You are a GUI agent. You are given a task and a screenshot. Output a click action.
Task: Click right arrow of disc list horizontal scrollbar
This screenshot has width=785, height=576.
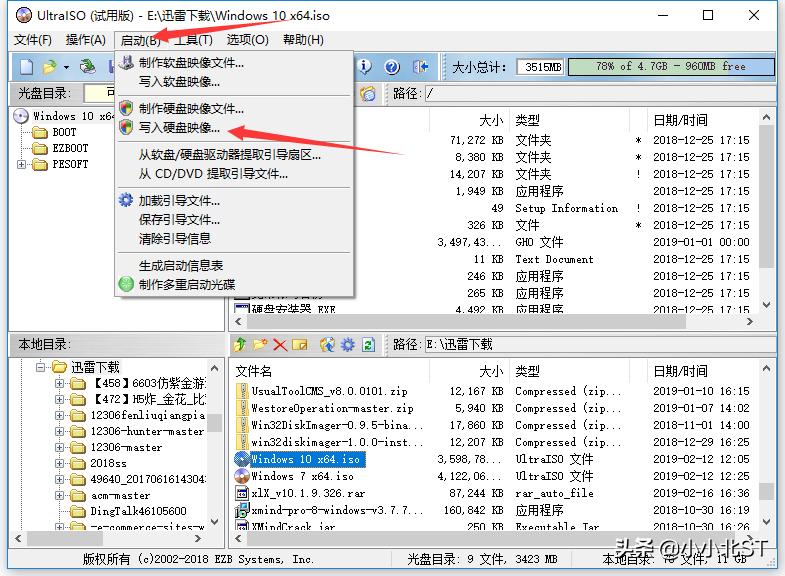click(749, 321)
